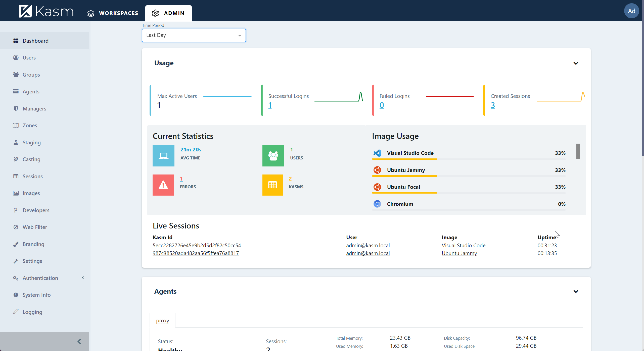Click the Image Usage list scrollbar
The image size is (644, 351).
pos(578,151)
